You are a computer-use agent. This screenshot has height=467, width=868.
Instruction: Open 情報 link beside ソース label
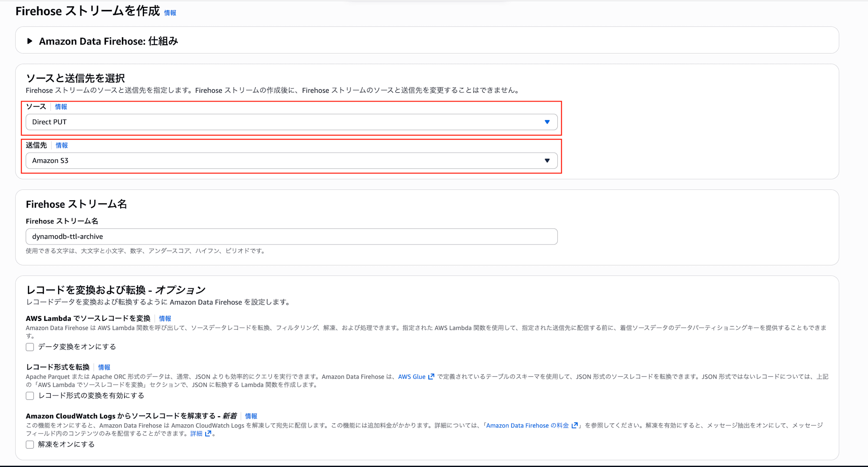[61, 107]
